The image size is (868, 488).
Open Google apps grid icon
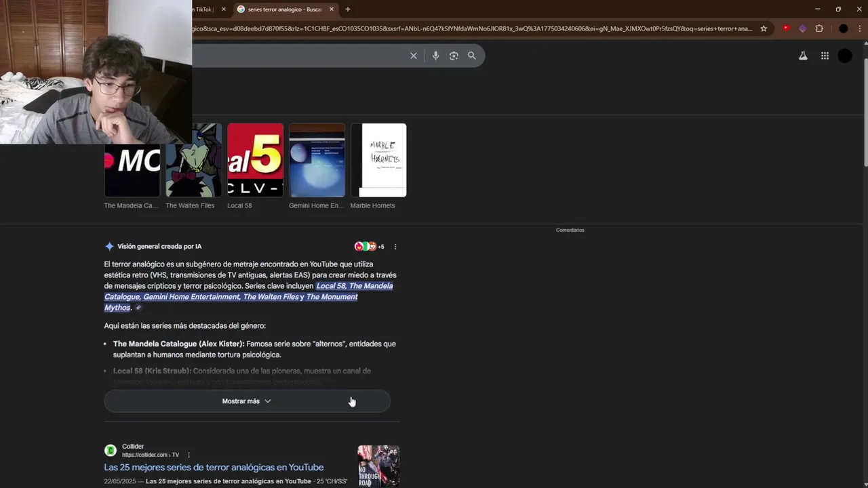pos(825,56)
